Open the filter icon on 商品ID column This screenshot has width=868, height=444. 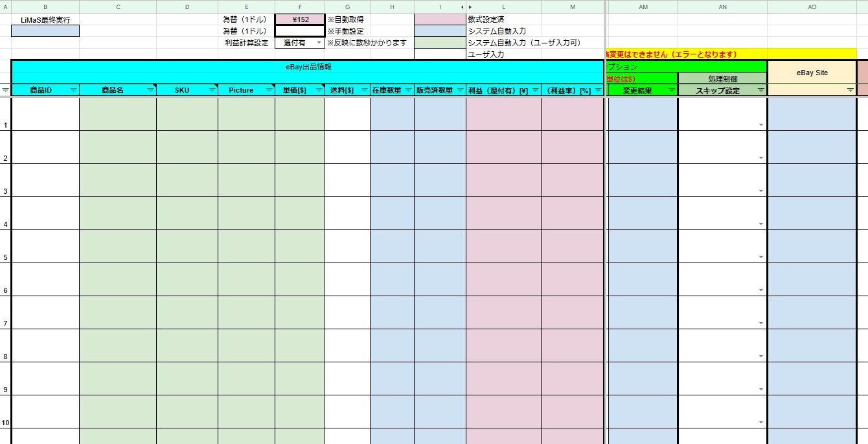(73, 90)
